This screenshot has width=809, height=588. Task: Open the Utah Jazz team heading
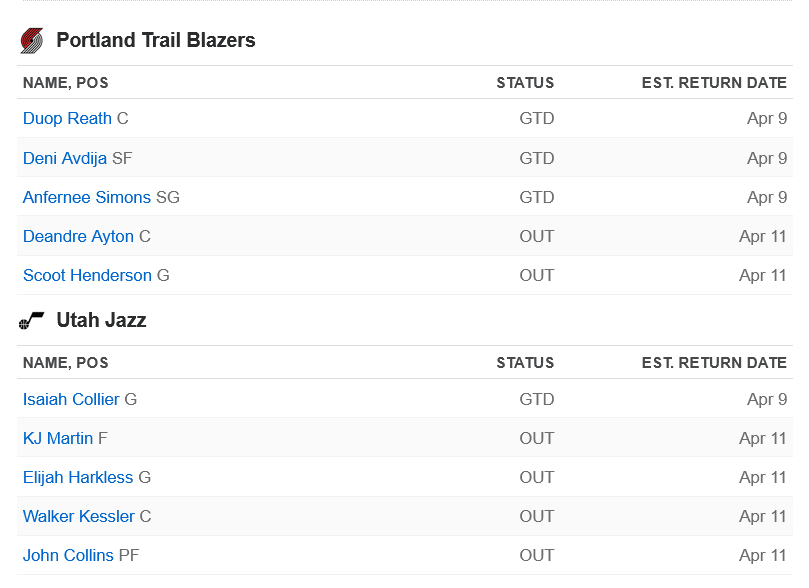(102, 320)
